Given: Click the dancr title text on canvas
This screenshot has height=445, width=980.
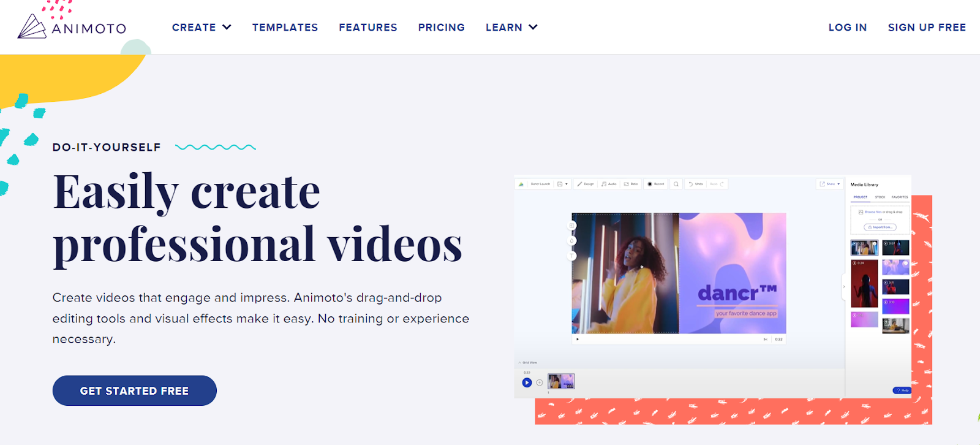Looking at the screenshot, I should (x=737, y=293).
